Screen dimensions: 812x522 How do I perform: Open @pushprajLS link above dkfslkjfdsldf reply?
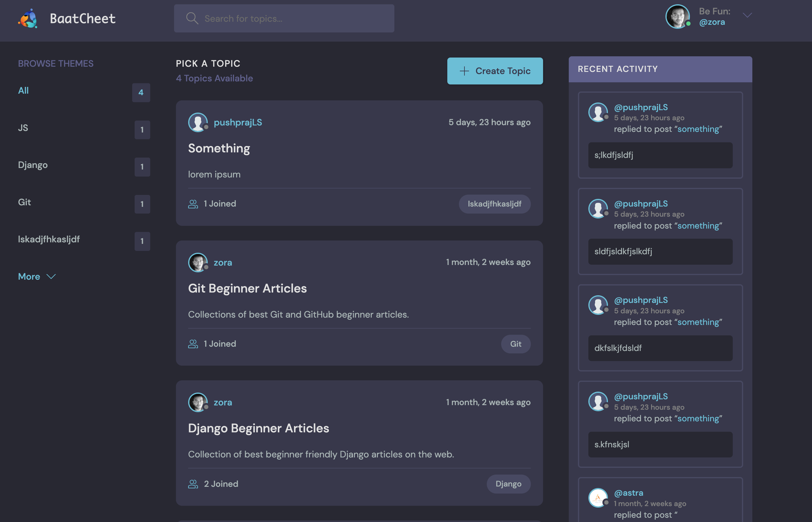pyautogui.click(x=641, y=300)
